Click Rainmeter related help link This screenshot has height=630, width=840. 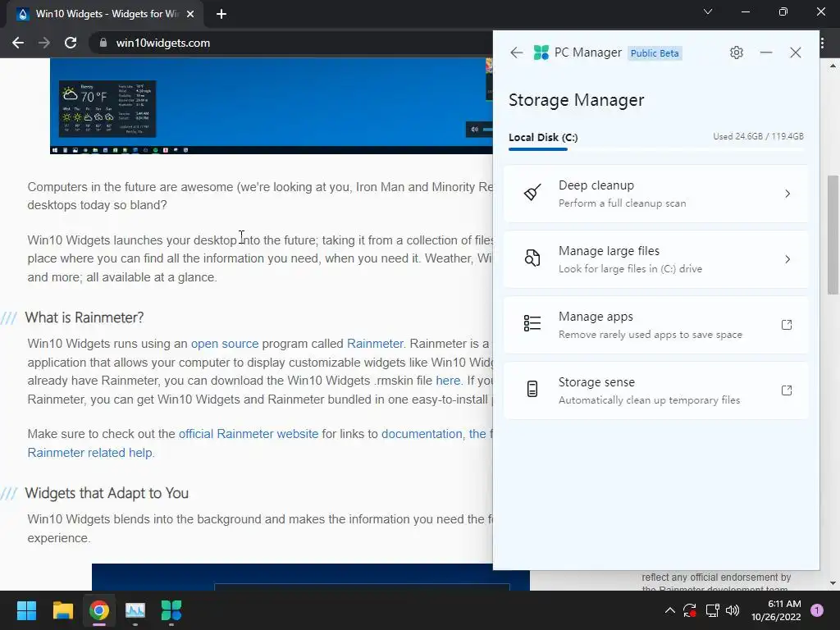click(90, 453)
